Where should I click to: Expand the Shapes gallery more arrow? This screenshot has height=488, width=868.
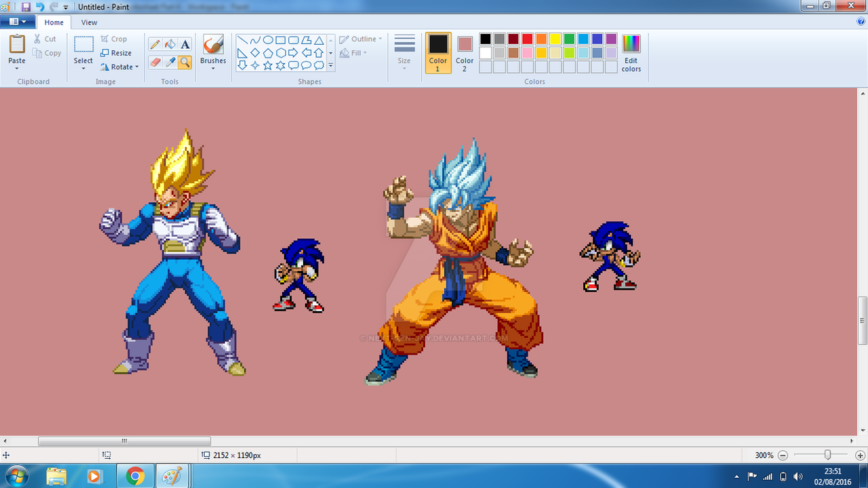point(331,66)
